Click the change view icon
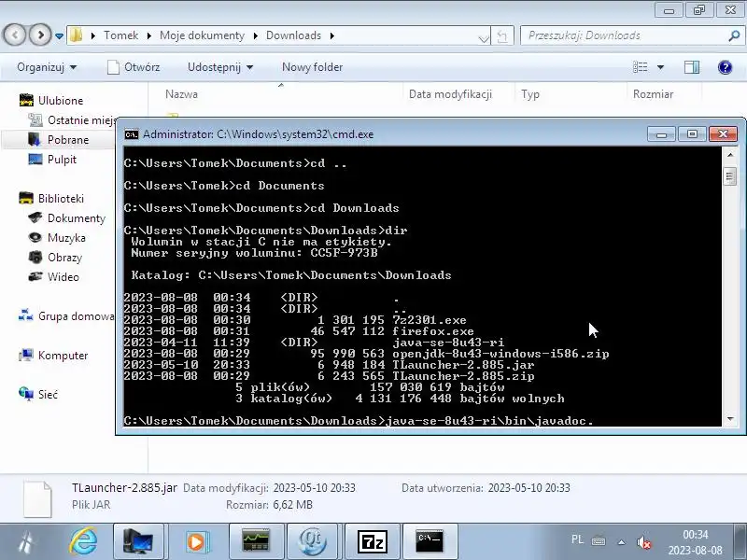Image resolution: width=747 pixels, height=560 pixels. click(x=640, y=67)
